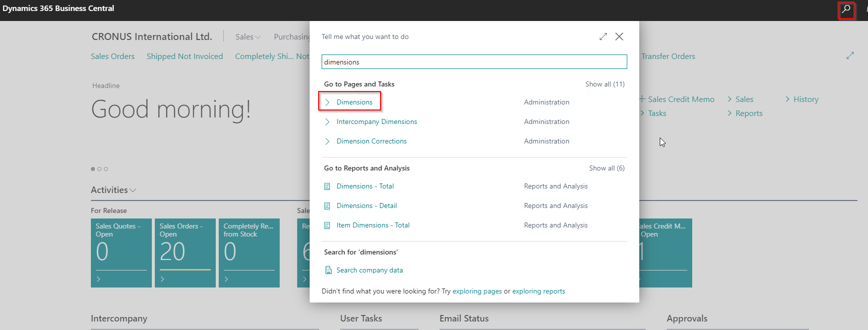Follow the exploring reports link

[x=538, y=291]
